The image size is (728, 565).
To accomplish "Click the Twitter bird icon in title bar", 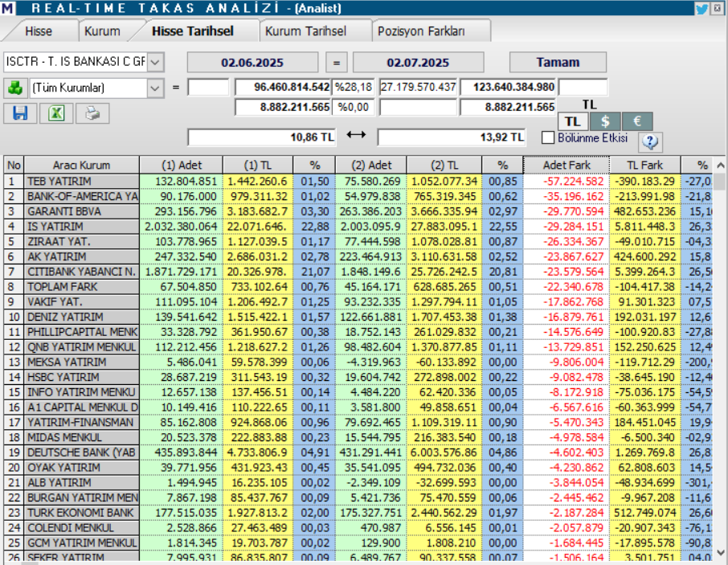I will 701,8.
